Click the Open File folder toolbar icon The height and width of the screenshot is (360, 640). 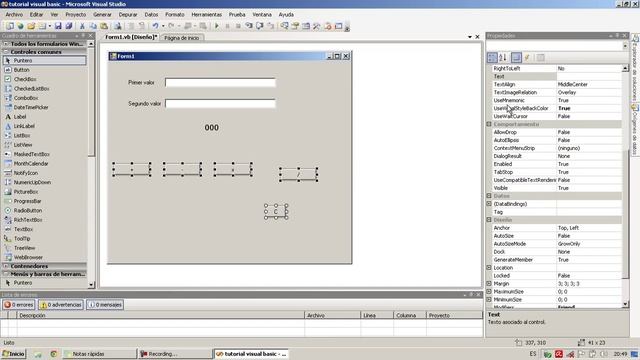point(31,26)
